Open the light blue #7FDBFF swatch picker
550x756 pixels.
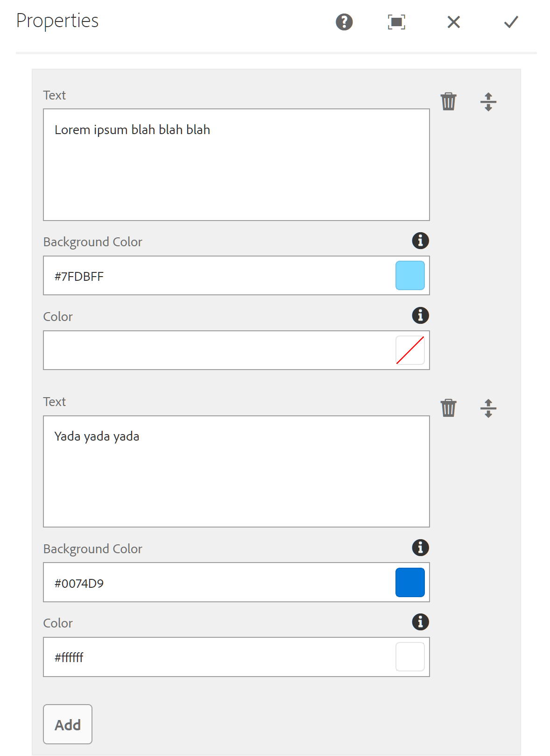tap(410, 276)
